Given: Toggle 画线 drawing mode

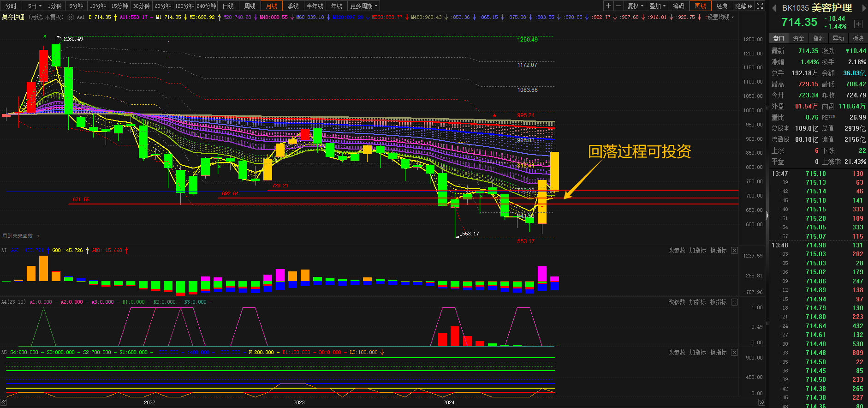Looking at the screenshot, I should 700,6.
